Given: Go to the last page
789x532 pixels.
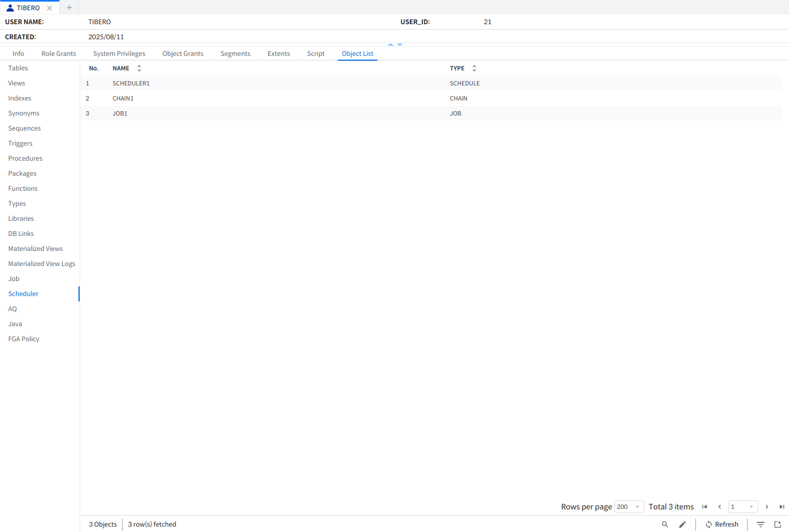Looking at the screenshot, I should pyautogui.click(x=782, y=507).
